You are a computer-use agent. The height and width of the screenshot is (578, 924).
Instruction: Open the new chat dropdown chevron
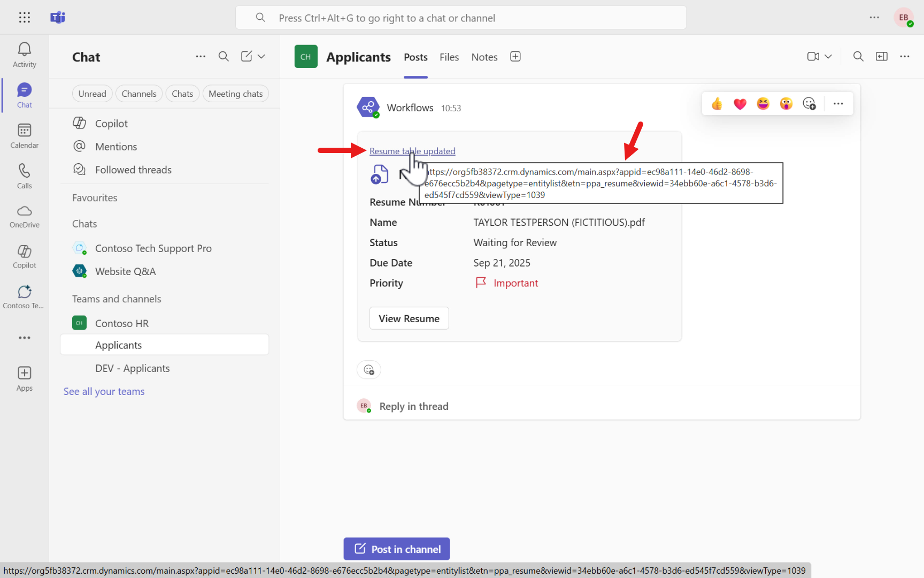pyautogui.click(x=261, y=56)
